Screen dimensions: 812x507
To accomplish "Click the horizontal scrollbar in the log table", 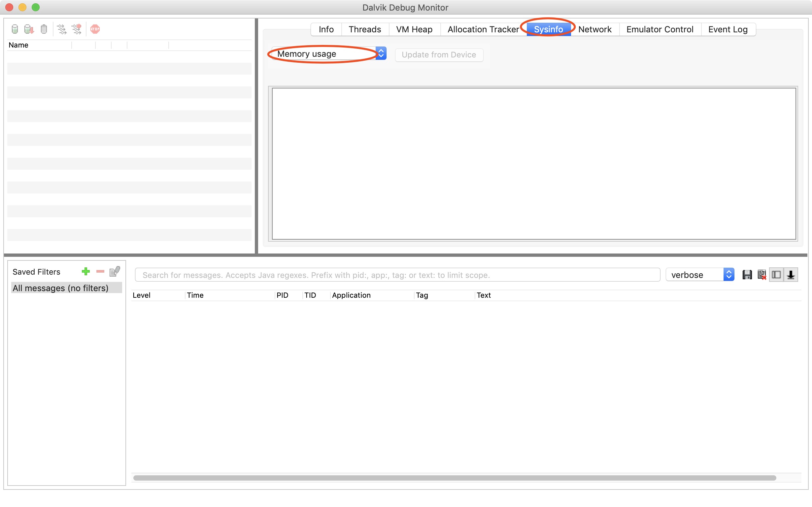I will point(454,478).
